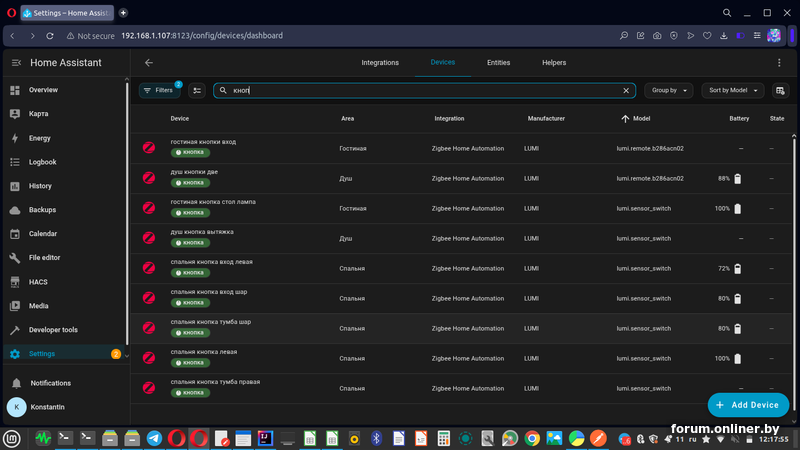Collapse the Home Assistant sidebar menu
This screenshot has width=800, height=450.
coord(15,62)
